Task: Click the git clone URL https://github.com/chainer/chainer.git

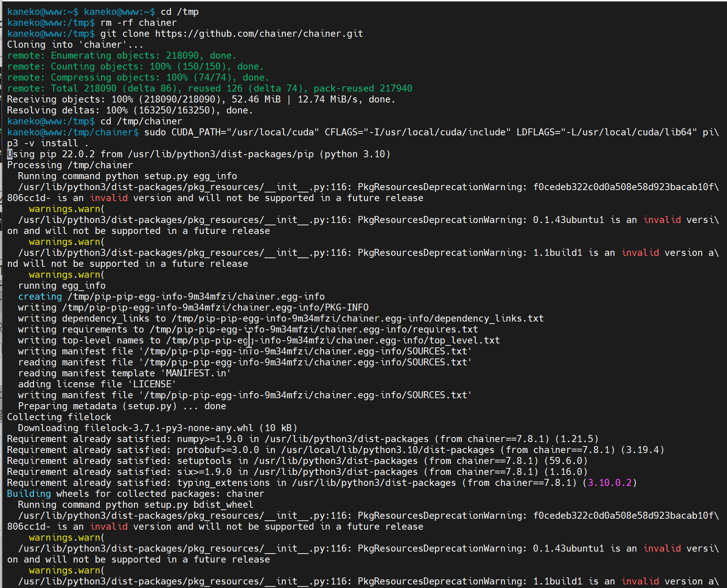Action: tap(259, 34)
